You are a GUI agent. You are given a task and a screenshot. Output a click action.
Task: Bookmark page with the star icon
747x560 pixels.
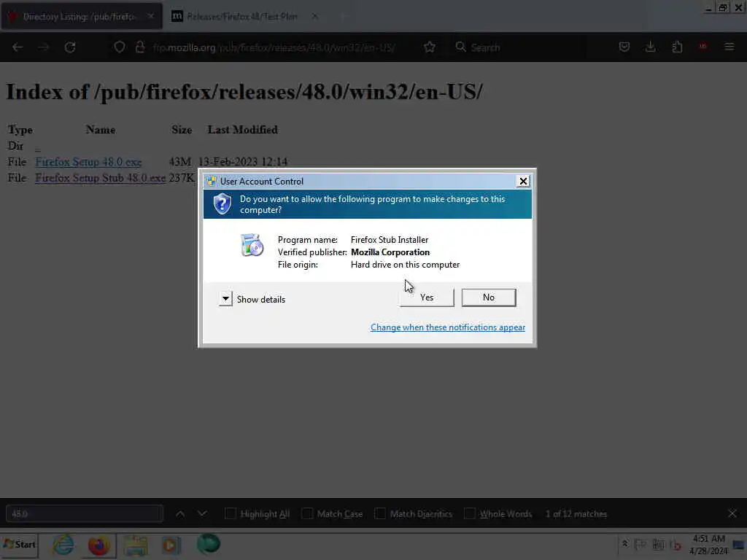coord(429,47)
